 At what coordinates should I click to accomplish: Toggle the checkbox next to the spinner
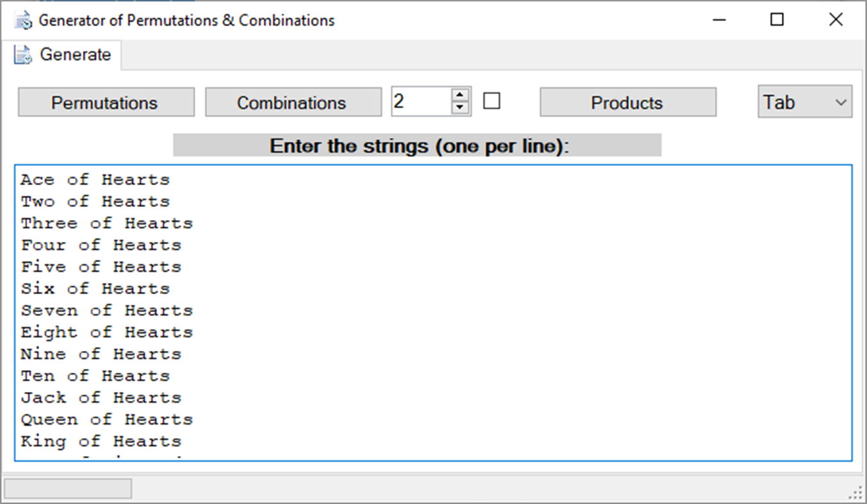[x=492, y=101]
